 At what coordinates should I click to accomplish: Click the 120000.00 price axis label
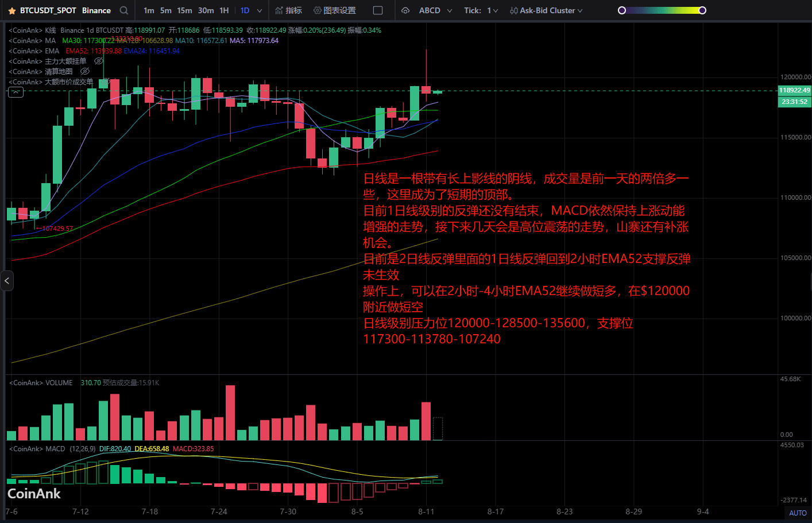[x=795, y=77]
